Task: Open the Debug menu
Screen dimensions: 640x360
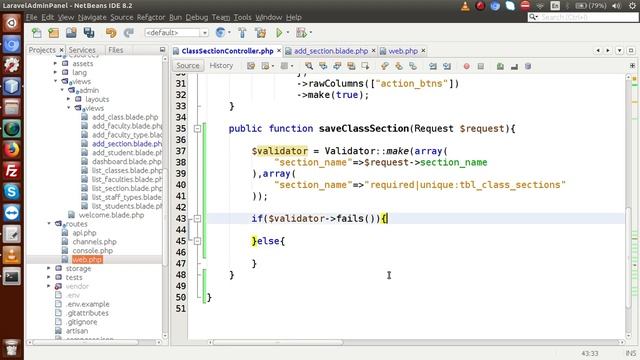Action: 197,17
